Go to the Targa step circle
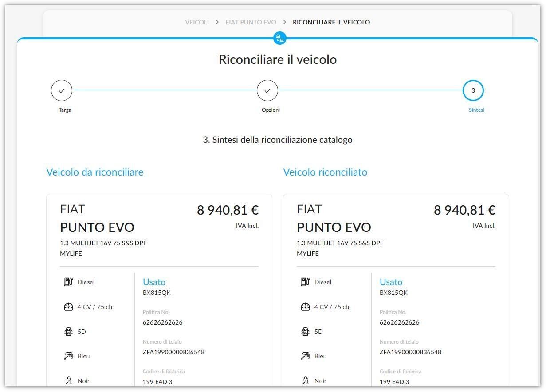Image resolution: width=546 pixels, height=392 pixels. point(62,90)
